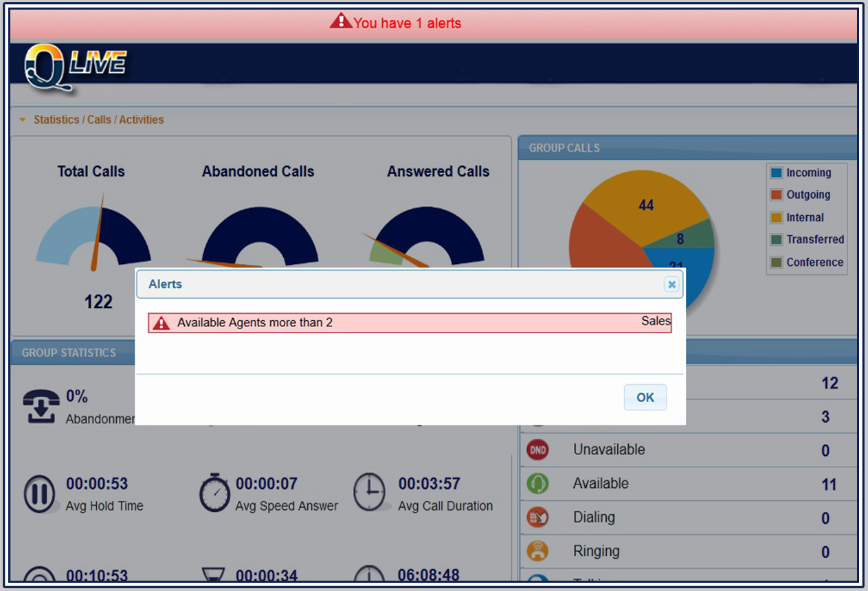Click the Abandonment phone icon

click(41, 406)
